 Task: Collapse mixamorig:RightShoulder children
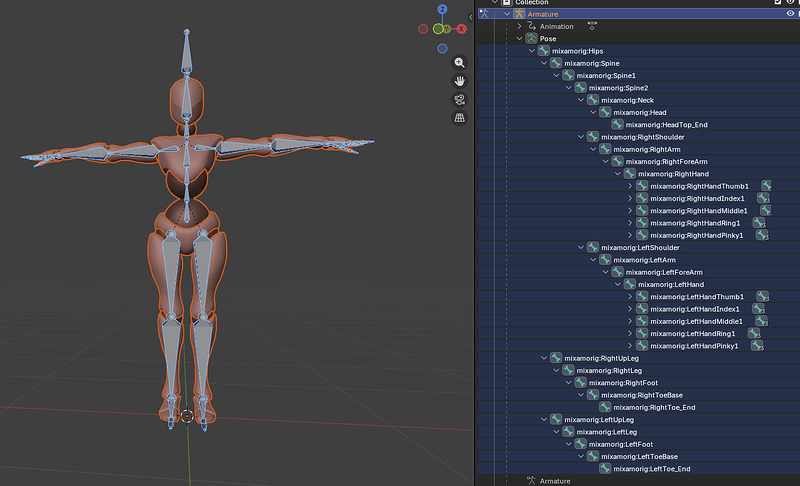click(581, 137)
